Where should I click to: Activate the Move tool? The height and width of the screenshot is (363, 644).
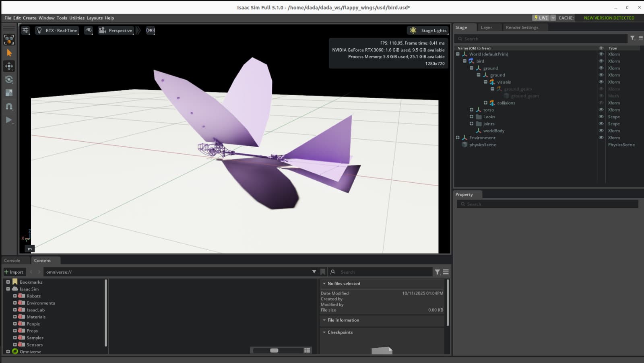point(9,66)
